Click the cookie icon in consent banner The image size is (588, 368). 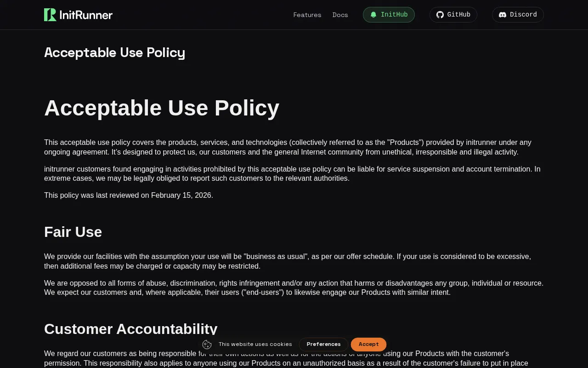[x=207, y=345]
